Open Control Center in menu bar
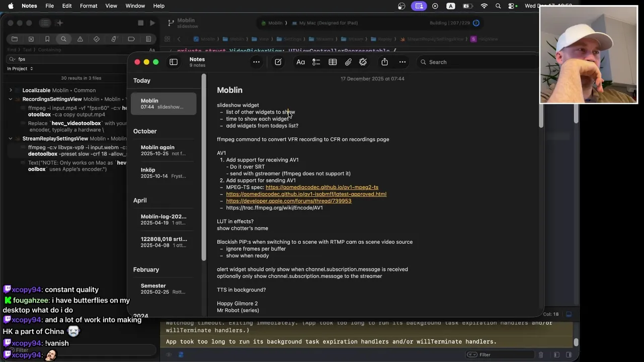 [x=512, y=6]
